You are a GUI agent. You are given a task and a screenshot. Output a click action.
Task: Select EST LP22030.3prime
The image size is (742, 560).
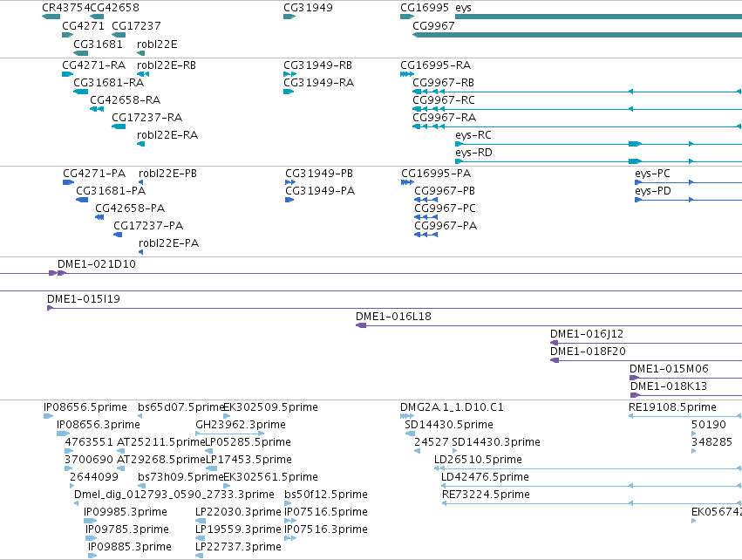click(238, 513)
